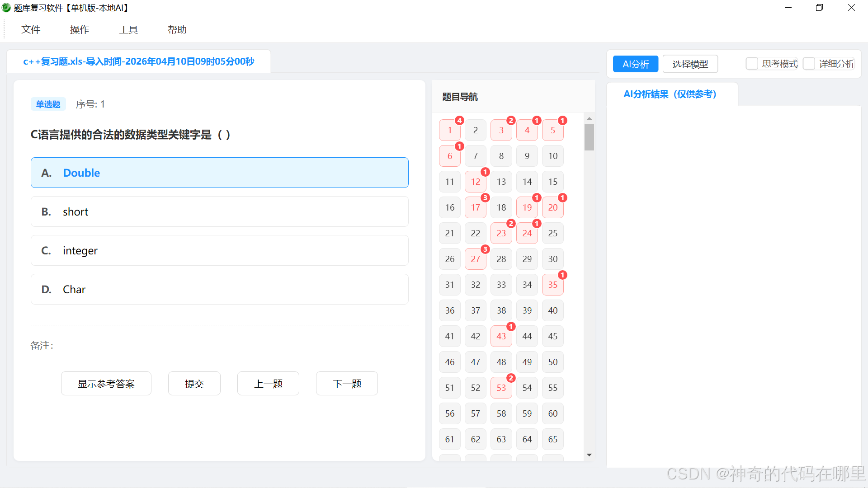This screenshot has width=868, height=488.
Task: Jump to question 2 in navigation
Action: 476,130
